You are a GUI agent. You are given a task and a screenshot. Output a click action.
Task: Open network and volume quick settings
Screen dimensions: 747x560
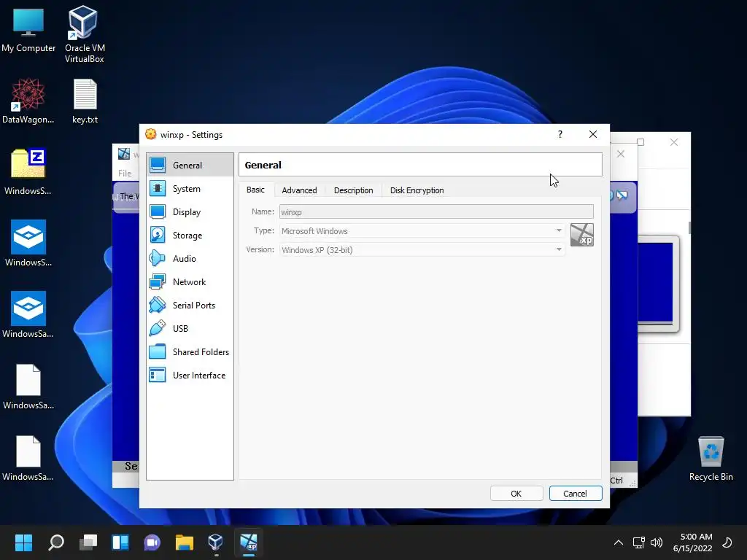click(648, 542)
